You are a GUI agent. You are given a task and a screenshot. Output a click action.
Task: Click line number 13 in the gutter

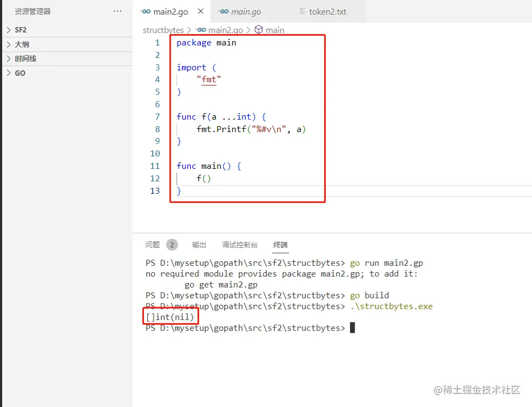pos(155,191)
